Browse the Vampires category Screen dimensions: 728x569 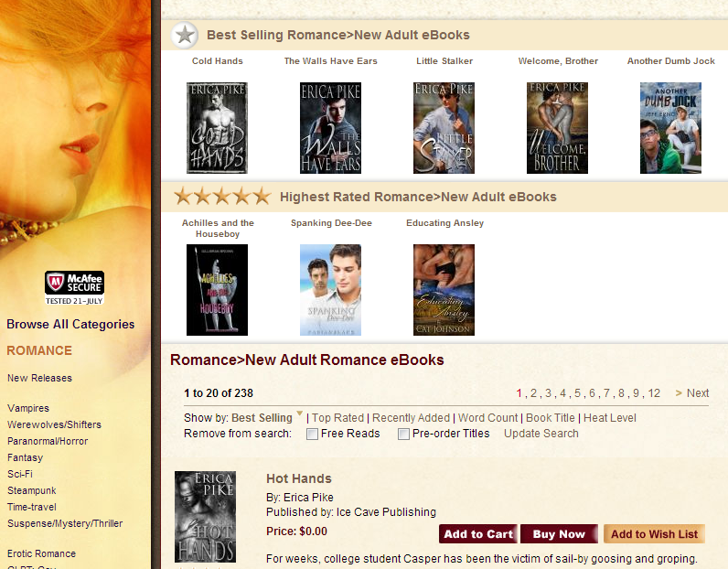27,408
